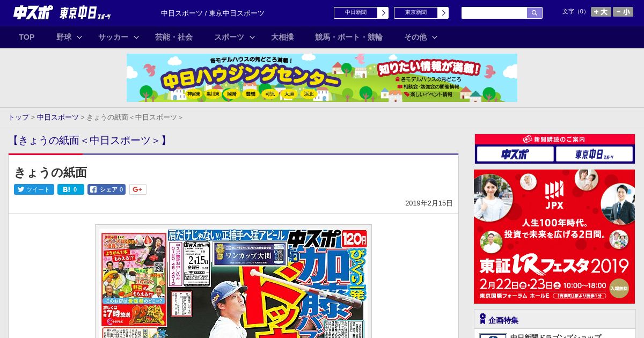Click the date 2019年2月15日 text
The width and height of the screenshot is (644, 338).
pos(429,203)
